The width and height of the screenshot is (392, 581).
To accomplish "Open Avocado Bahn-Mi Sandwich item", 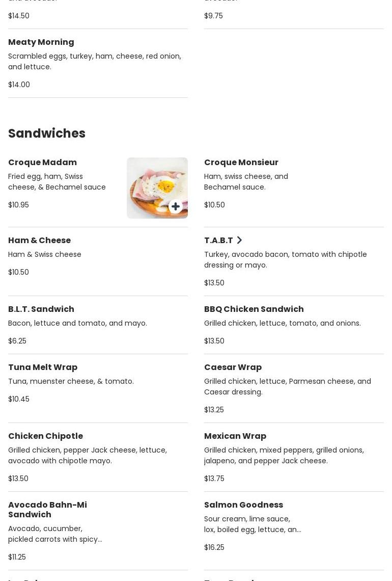I will 98,531.
